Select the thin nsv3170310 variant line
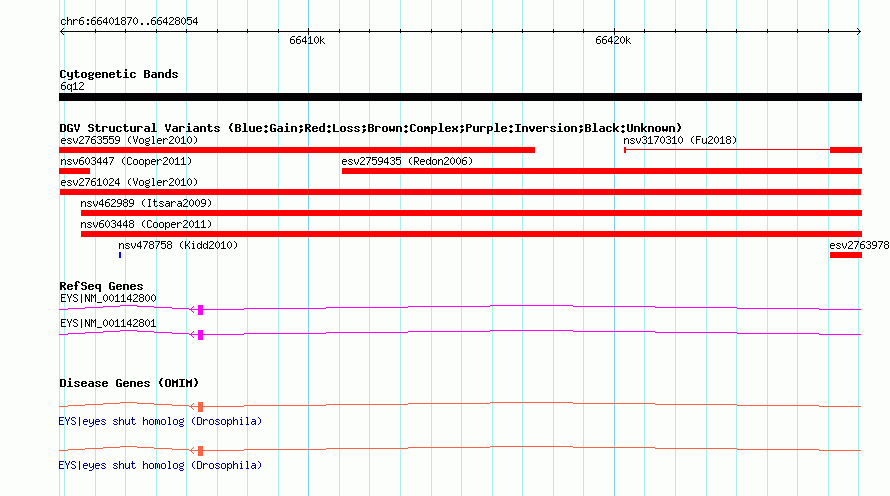Viewport: 890px width, 496px height. point(727,150)
